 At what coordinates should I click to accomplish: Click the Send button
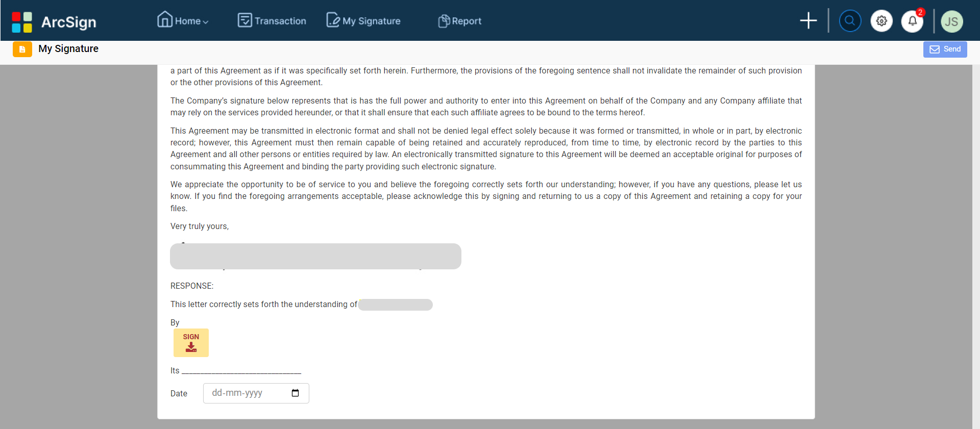pos(945,49)
